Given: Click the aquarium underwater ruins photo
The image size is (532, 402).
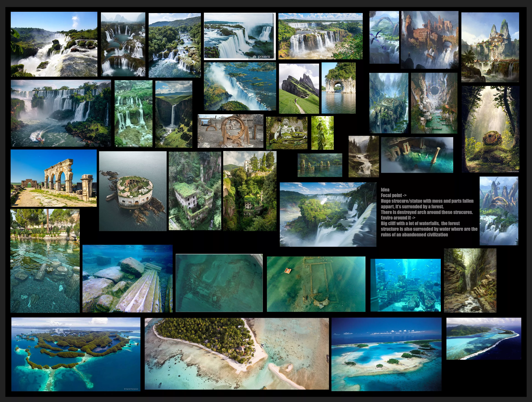Looking at the screenshot, I should 406,285.
